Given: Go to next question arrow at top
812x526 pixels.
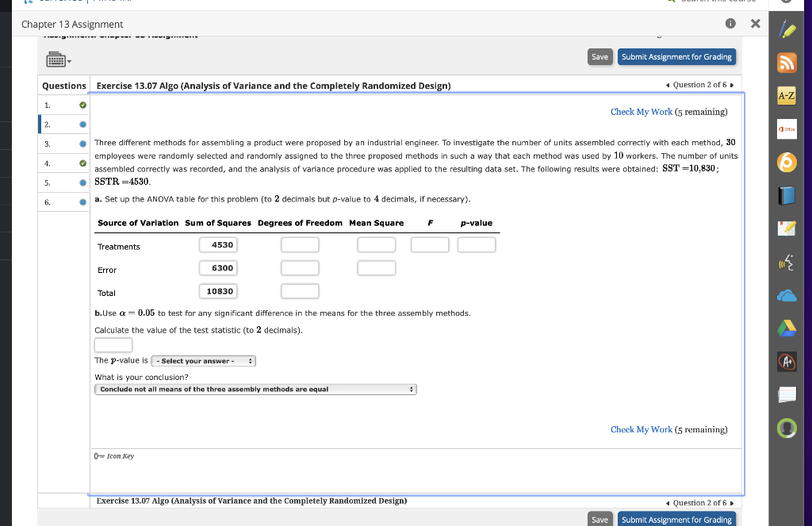Looking at the screenshot, I should pos(732,85).
